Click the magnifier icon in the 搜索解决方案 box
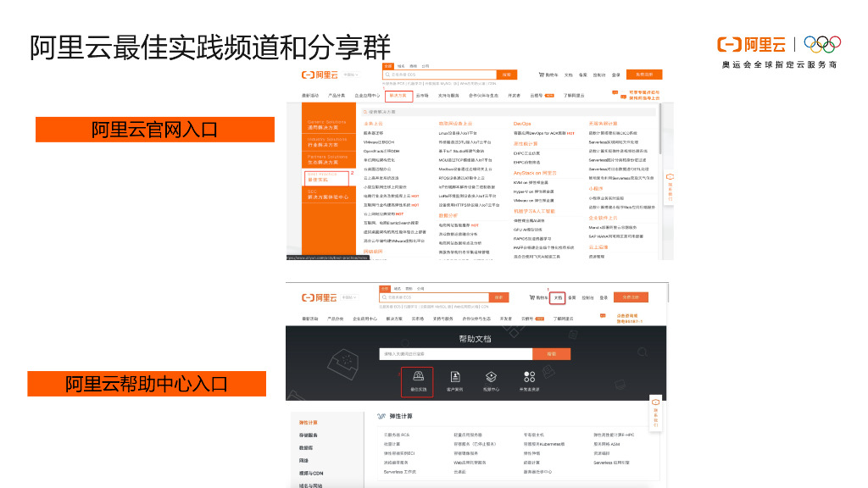 [364, 112]
